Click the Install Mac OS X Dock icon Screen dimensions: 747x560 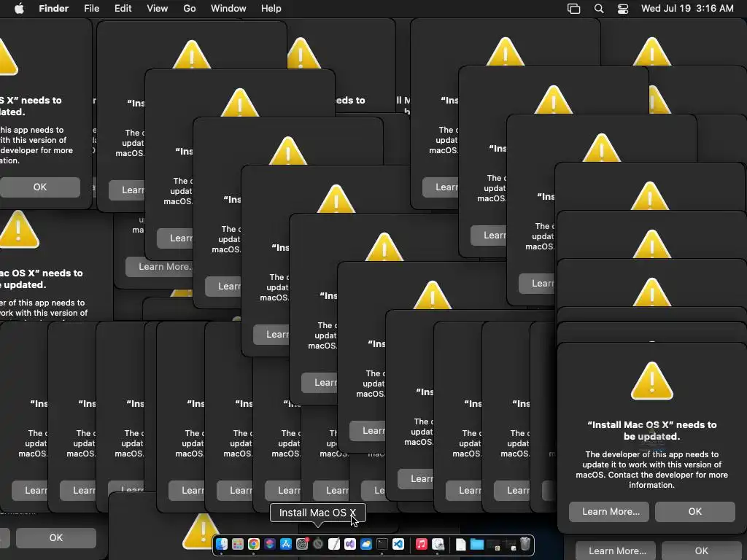318,544
